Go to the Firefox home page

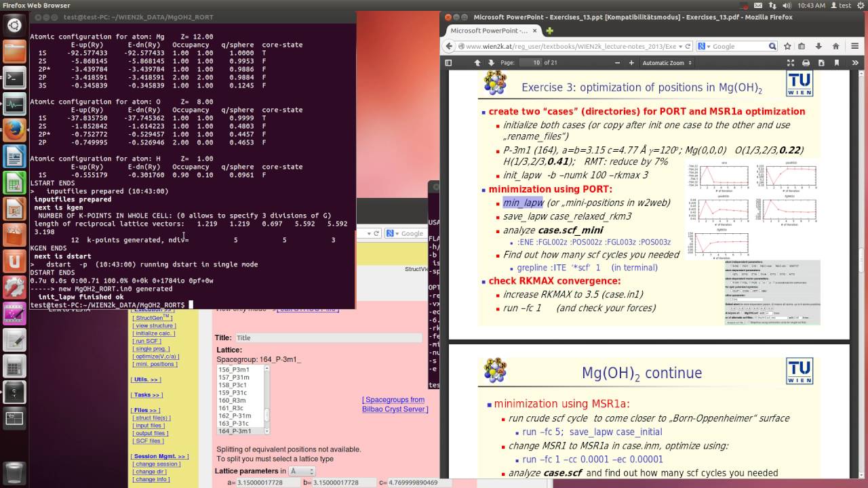click(835, 46)
